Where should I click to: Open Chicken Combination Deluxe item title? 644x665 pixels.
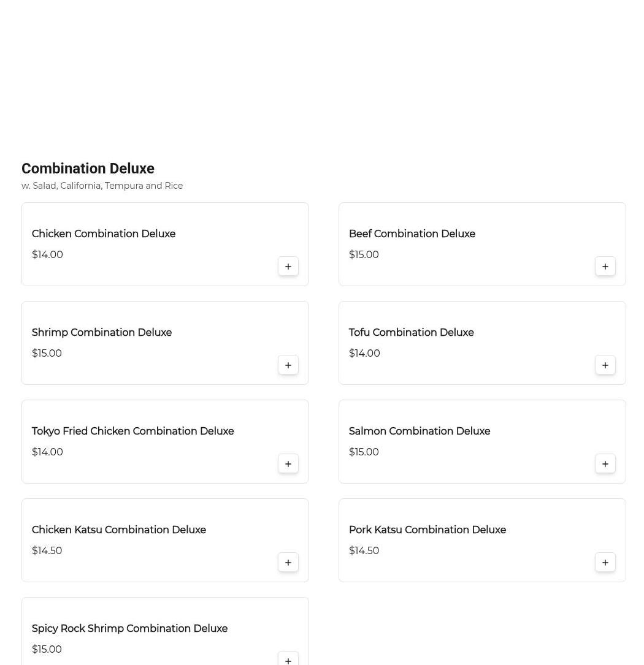pyautogui.click(x=104, y=234)
